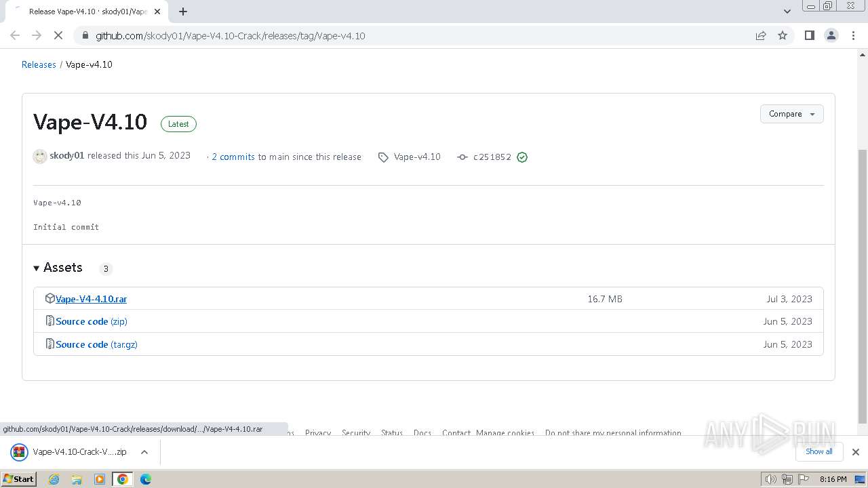Open the side panel icon

pos(809,35)
